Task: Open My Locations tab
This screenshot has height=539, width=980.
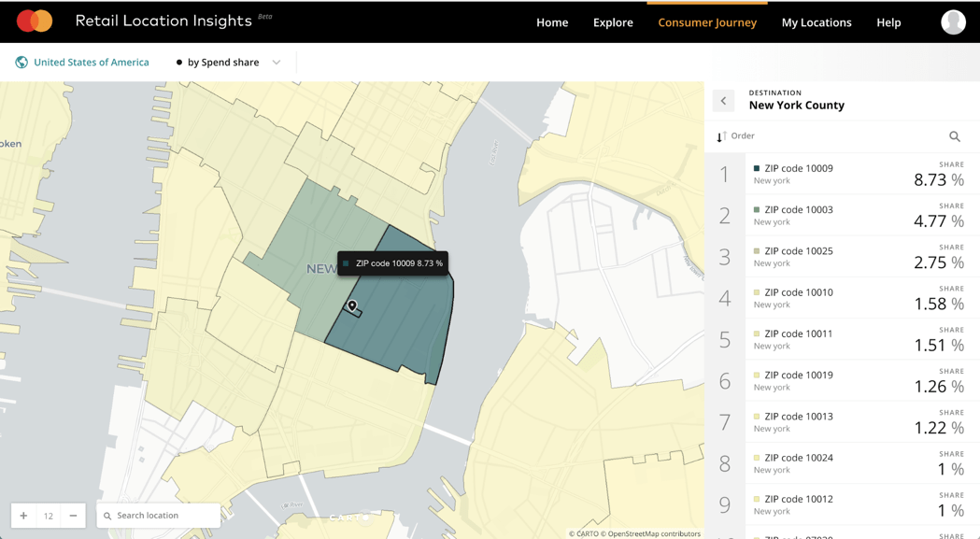Action: point(817,22)
